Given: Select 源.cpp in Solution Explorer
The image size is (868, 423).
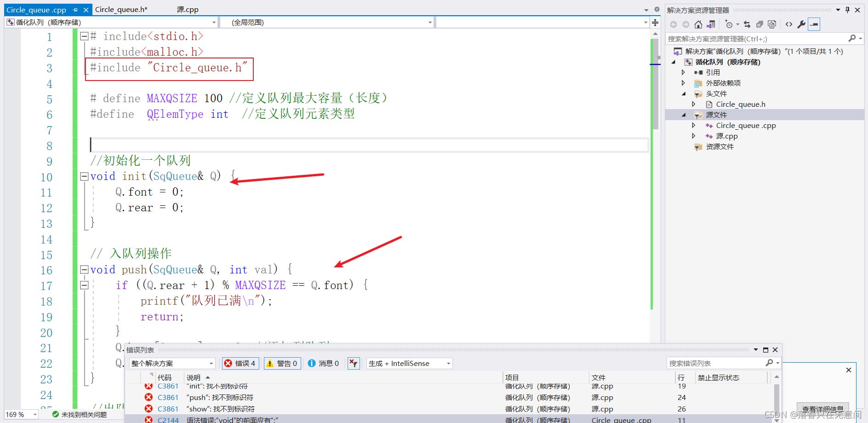Looking at the screenshot, I should pyautogui.click(x=727, y=136).
